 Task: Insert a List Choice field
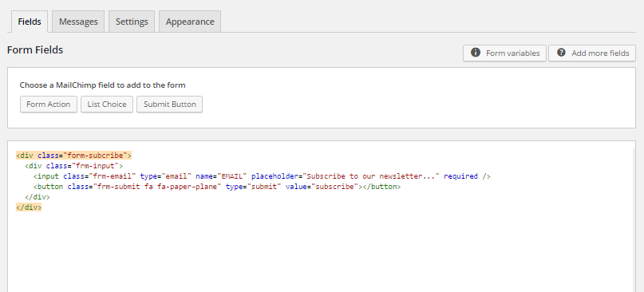(107, 105)
